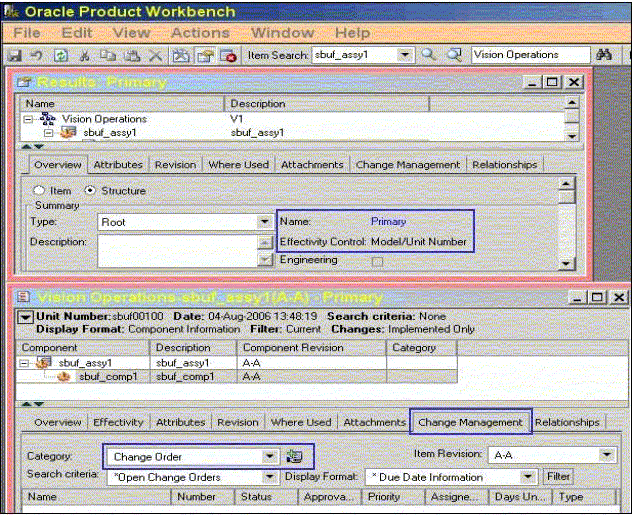This screenshot has width=632, height=515.
Task: Toggle the Engineering checkbox
Action: click(x=377, y=262)
